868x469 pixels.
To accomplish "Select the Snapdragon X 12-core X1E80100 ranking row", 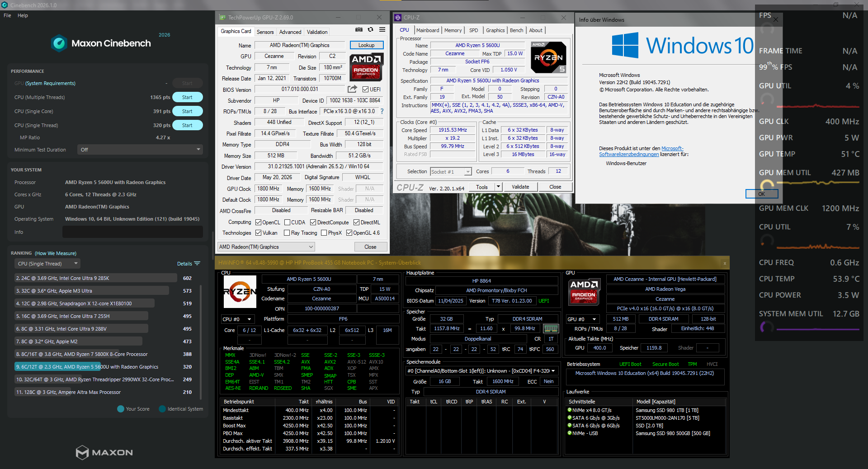I will [x=85, y=303].
